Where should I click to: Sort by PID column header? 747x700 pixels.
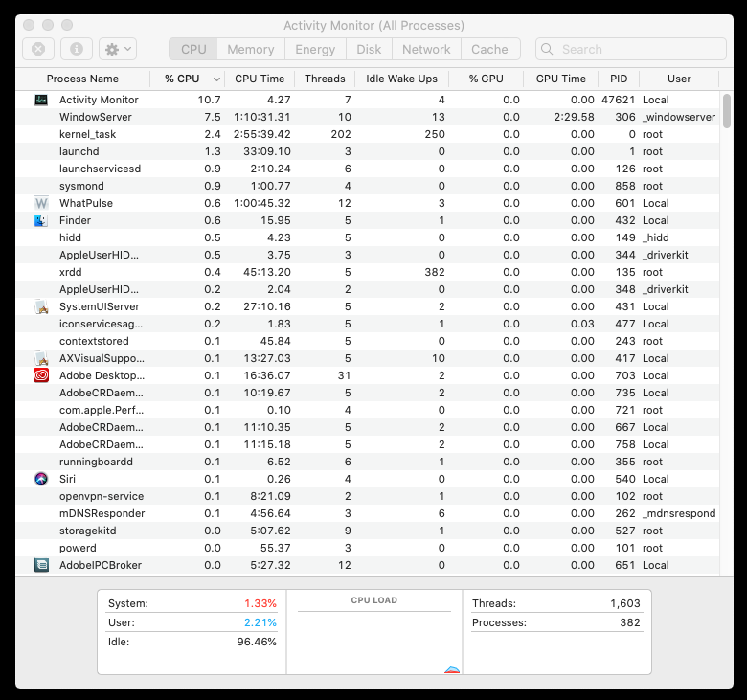click(x=619, y=79)
